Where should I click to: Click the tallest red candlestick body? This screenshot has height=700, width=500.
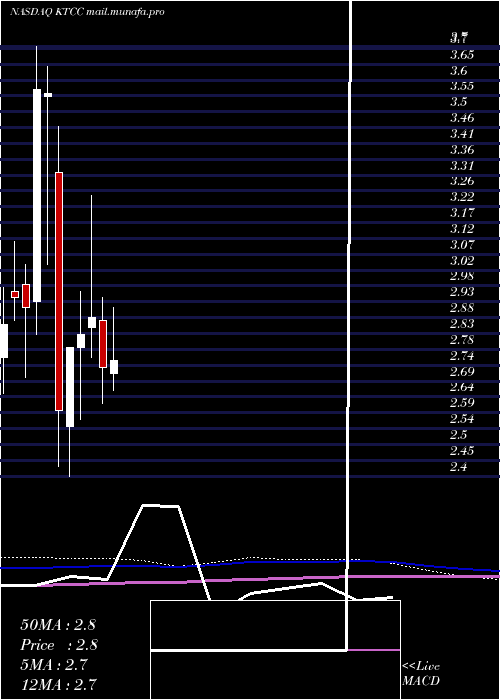pos(59,291)
